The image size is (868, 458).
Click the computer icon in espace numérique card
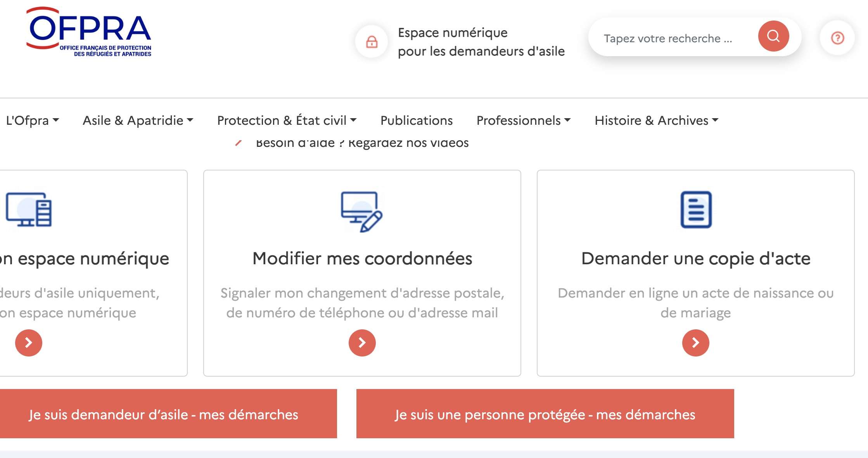point(29,210)
